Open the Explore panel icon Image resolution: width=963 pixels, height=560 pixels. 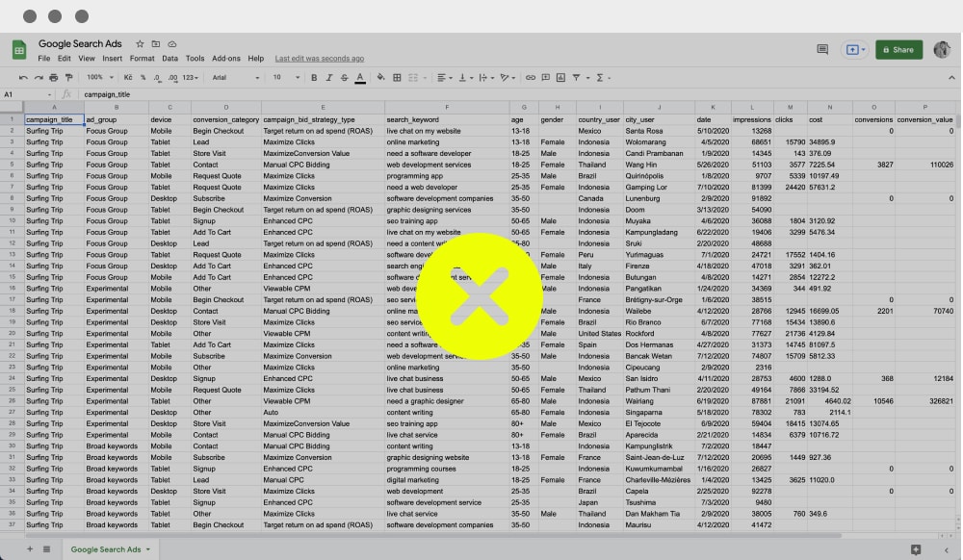[916, 549]
